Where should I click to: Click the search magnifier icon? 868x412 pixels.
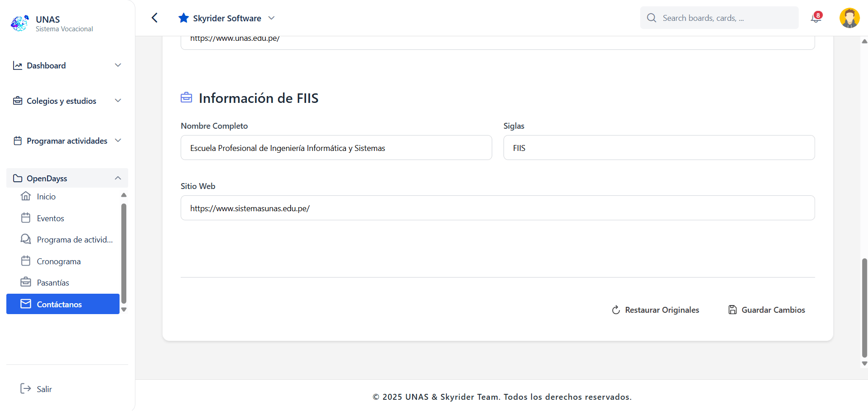coord(652,18)
